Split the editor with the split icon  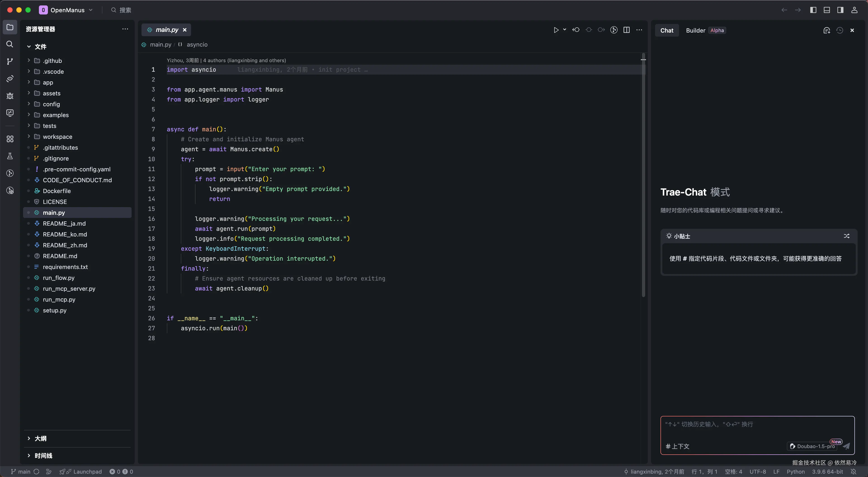(x=626, y=30)
